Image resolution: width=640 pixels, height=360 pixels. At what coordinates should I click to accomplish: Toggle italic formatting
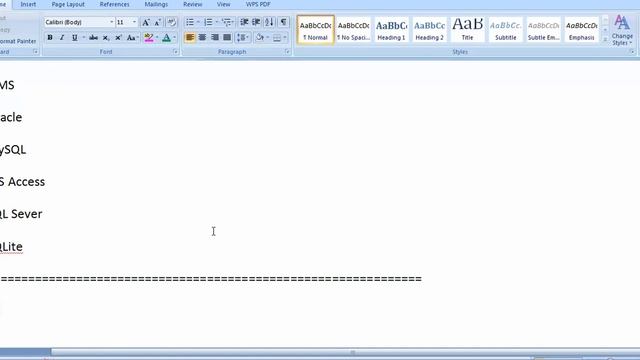[62, 38]
